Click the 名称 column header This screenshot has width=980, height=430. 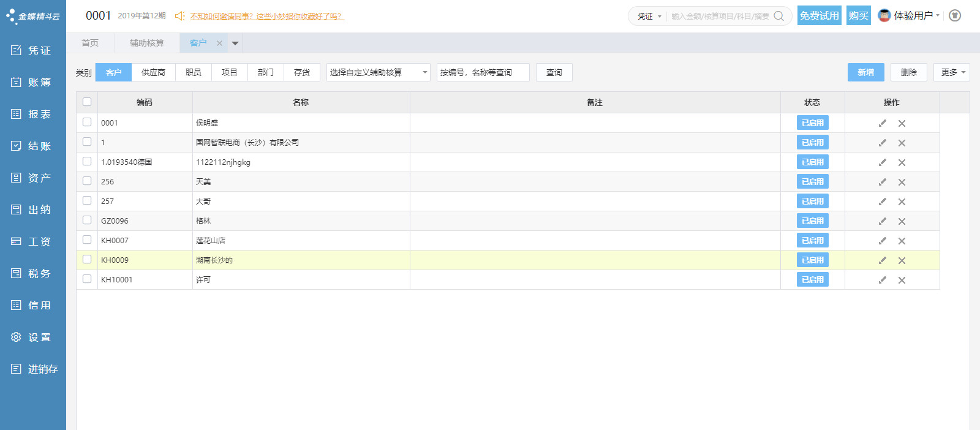point(301,102)
